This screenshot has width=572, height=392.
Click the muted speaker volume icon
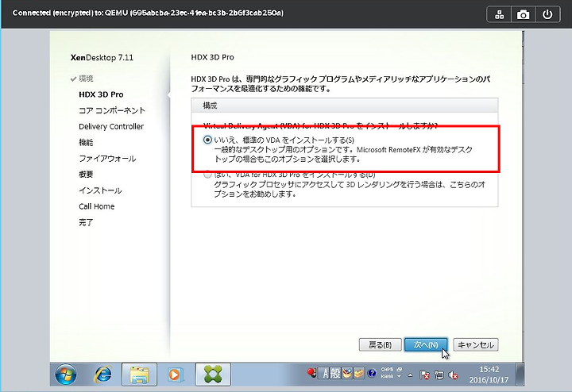click(453, 375)
